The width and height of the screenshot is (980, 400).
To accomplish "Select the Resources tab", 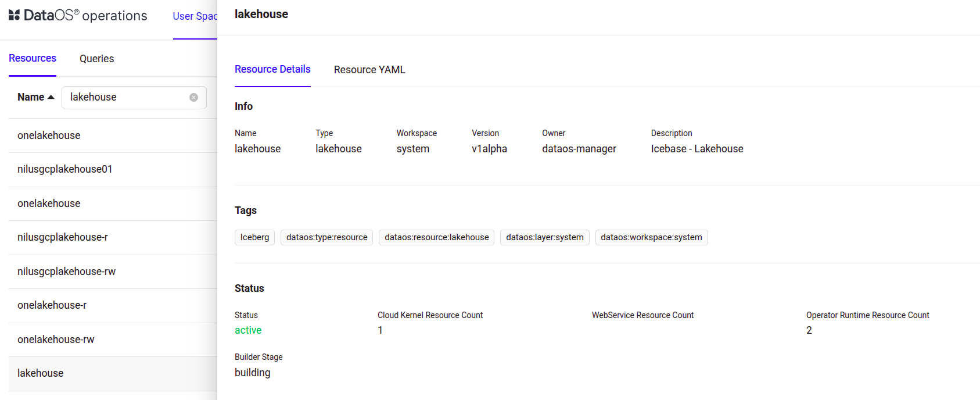I will tap(33, 58).
